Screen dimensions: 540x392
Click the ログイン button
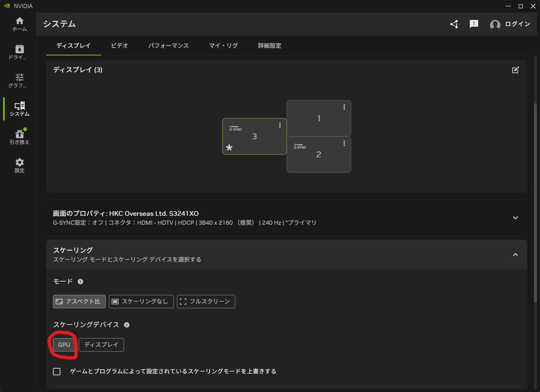(x=517, y=24)
